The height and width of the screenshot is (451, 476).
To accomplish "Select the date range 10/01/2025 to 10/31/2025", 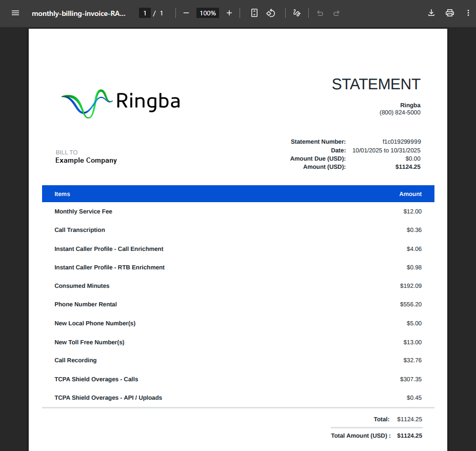I will [x=386, y=150].
